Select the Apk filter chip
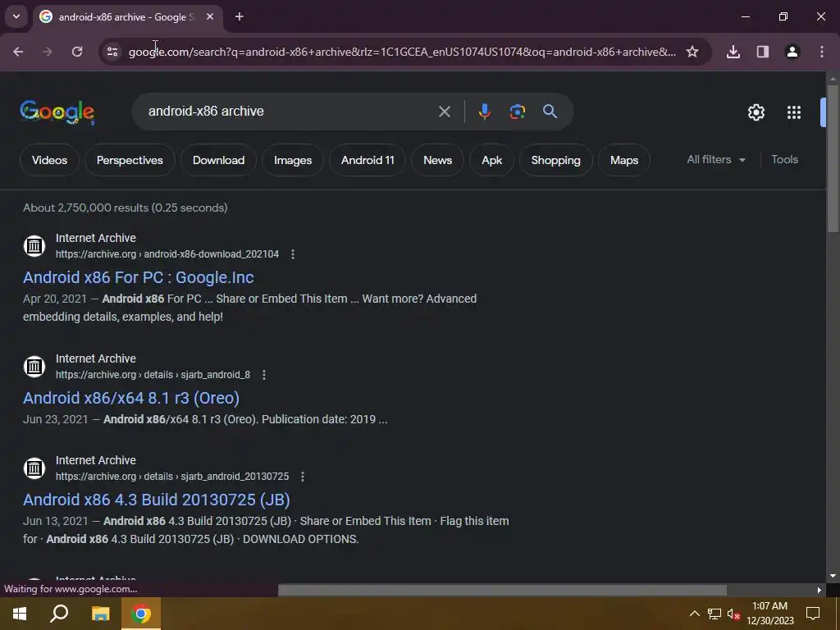Viewport: 840px width, 630px height. [x=492, y=160]
